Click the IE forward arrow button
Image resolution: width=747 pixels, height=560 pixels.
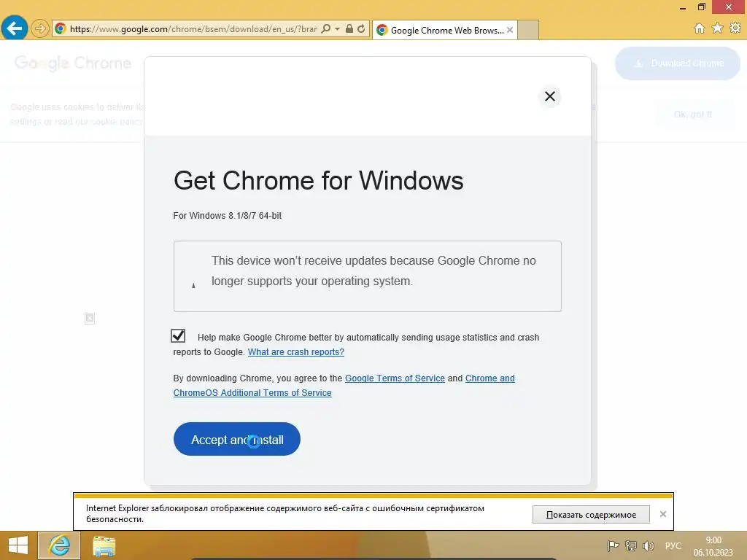40,29
